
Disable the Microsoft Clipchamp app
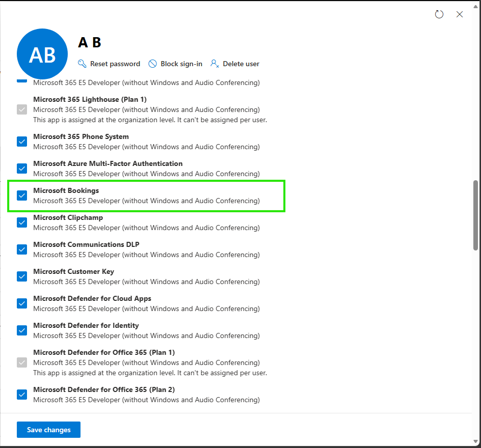(22, 222)
